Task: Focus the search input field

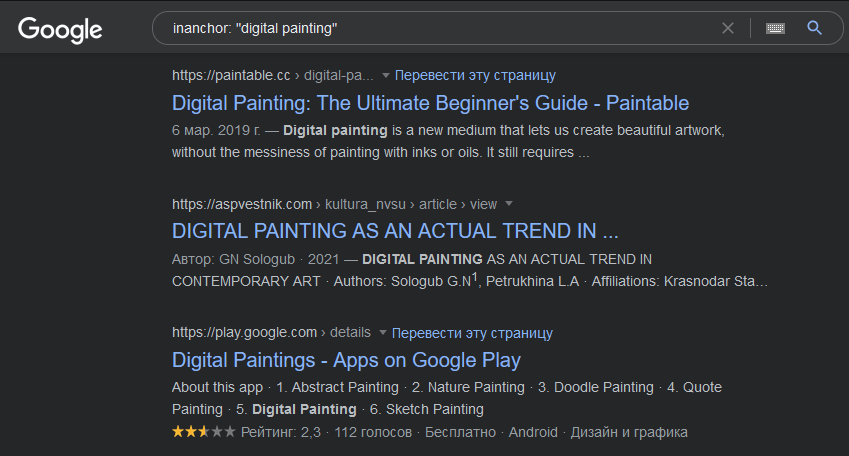Action: pos(440,28)
